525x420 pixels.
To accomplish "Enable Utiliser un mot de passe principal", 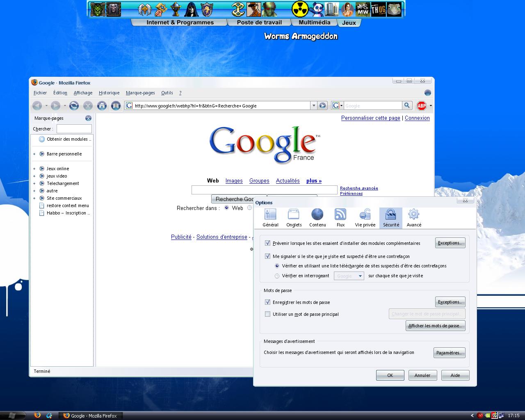I will [268, 314].
